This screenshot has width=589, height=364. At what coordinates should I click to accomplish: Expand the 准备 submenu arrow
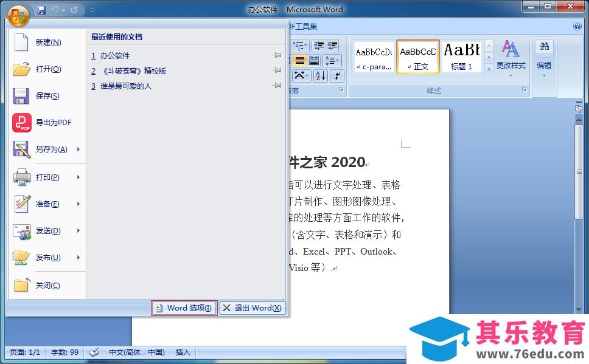pyautogui.click(x=78, y=204)
